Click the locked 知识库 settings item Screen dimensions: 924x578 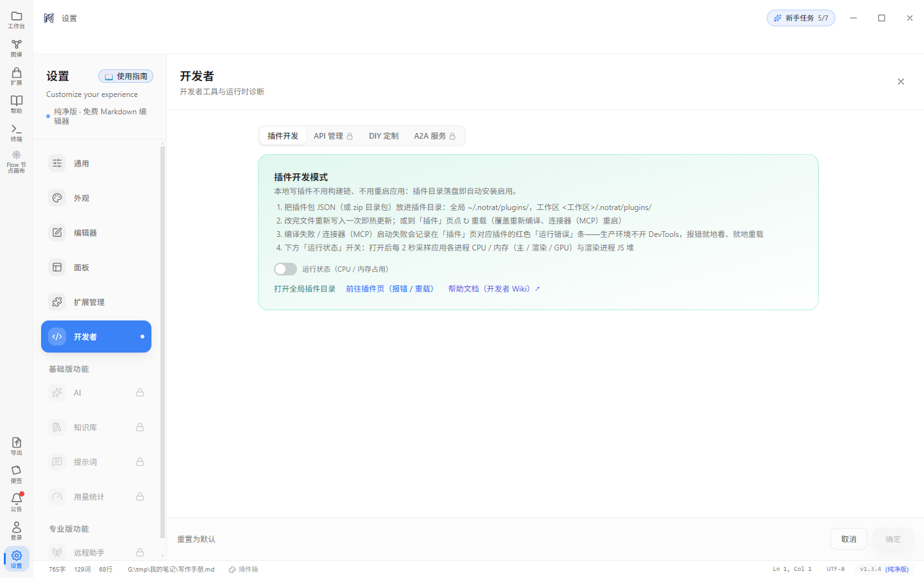tap(96, 427)
